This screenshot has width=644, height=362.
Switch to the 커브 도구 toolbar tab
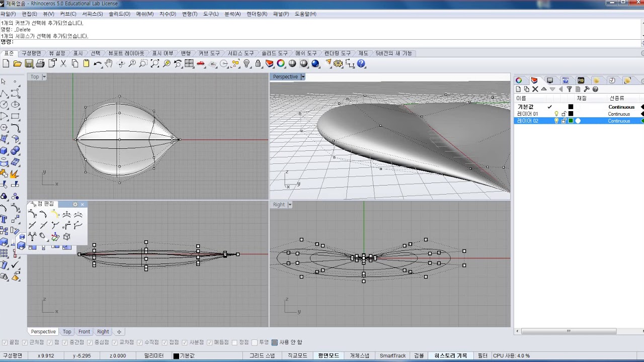tap(209, 53)
